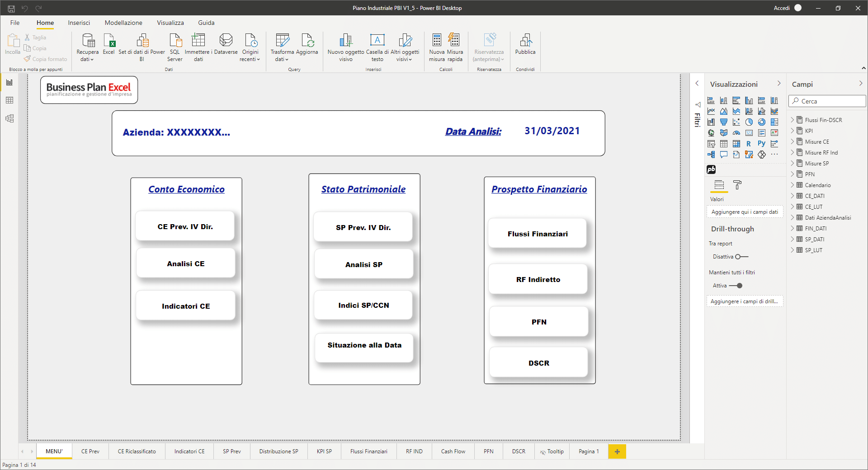Click the Flussi Finanziari button
Viewport: 868px width, 470px height.
pyautogui.click(x=538, y=234)
